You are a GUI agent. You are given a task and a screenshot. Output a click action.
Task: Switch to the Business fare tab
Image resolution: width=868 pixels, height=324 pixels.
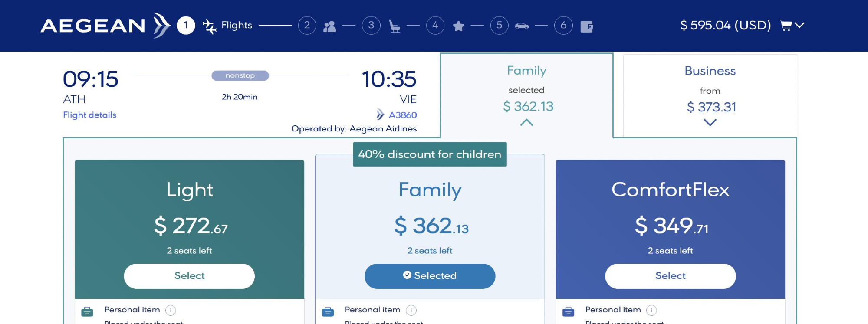(710, 71)
